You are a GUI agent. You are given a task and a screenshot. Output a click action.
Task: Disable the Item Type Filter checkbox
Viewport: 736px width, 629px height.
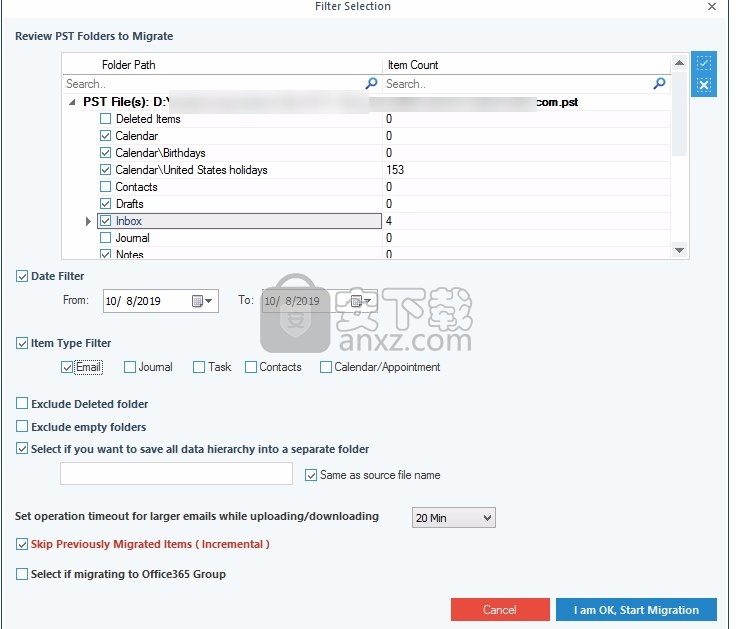tap(22, 343)
